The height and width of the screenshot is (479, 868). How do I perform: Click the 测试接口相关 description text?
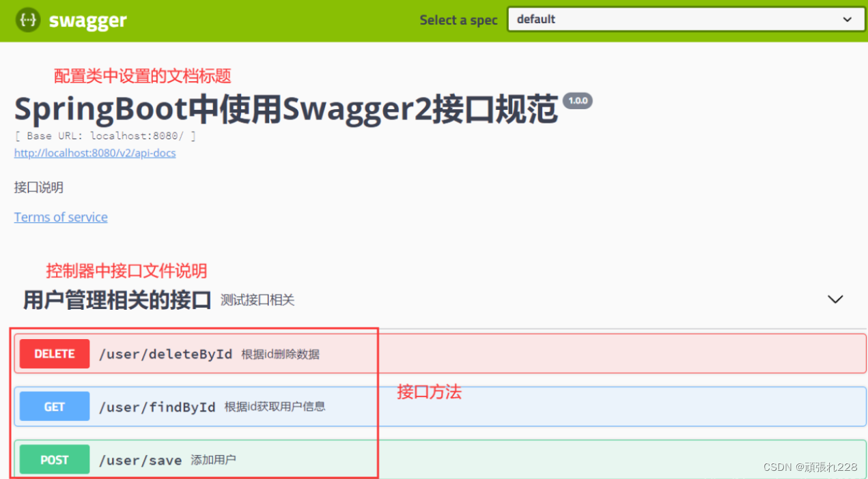pyautogui.click(x=257, y=300)
